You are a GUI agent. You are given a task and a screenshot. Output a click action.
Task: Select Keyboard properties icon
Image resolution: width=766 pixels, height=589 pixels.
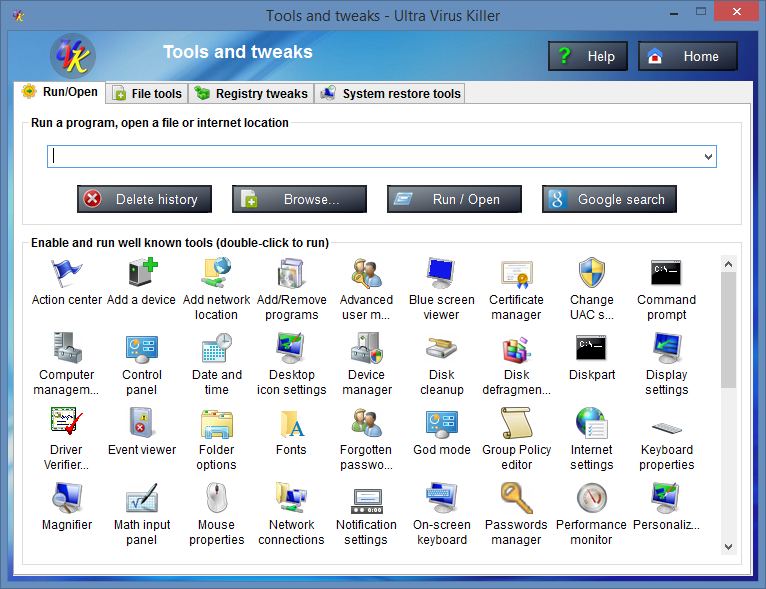click(x=666, y=426)
